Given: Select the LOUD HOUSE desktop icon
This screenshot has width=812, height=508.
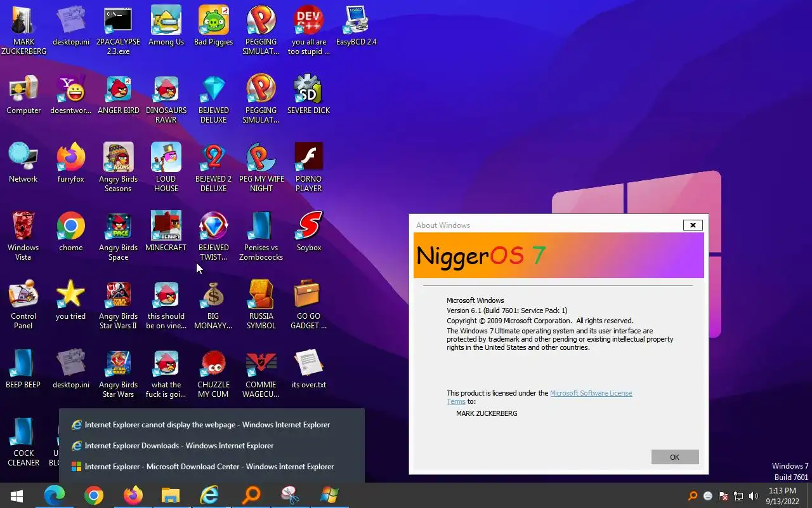Looking at the screenshot, I should click(x=166, y=167).
